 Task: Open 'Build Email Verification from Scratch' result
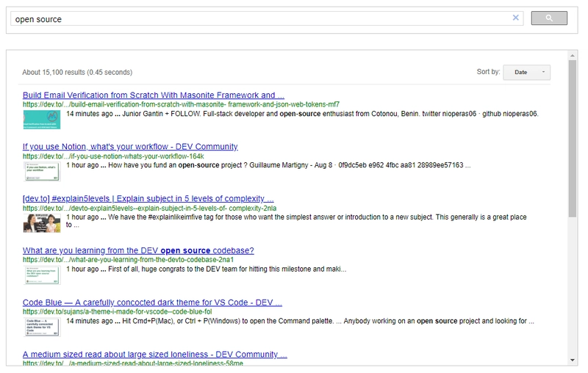154,95
